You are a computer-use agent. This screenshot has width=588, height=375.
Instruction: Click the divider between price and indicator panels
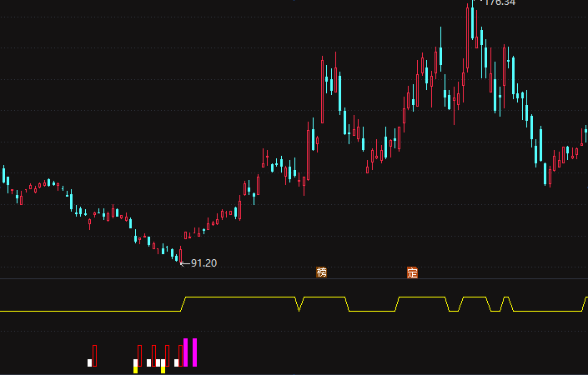[294, 278]
